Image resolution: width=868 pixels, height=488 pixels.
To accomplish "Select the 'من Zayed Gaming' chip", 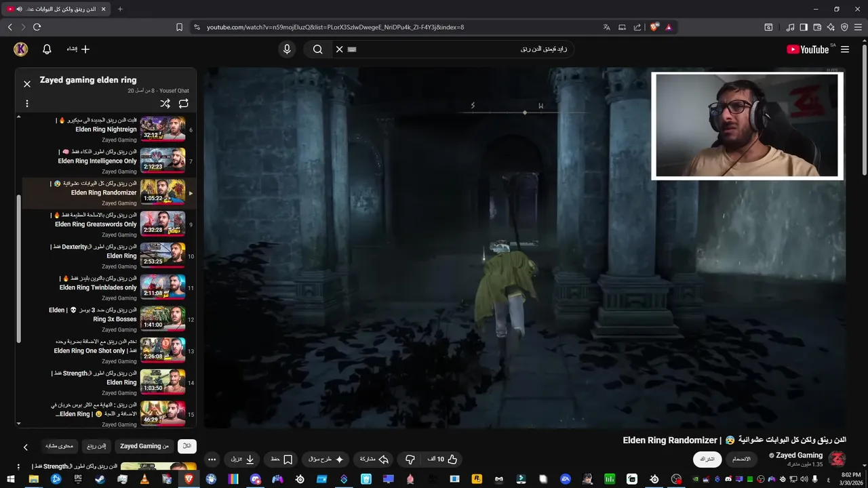I will [144, 446].
